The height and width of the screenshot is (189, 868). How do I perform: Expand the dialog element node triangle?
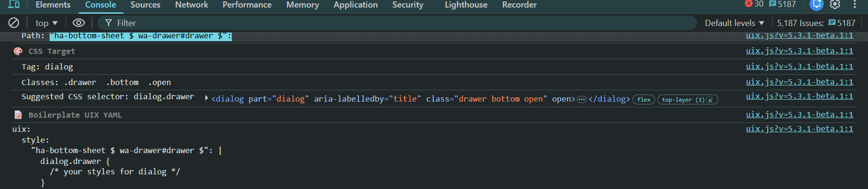pyautogui.click(x=207, y=98)
